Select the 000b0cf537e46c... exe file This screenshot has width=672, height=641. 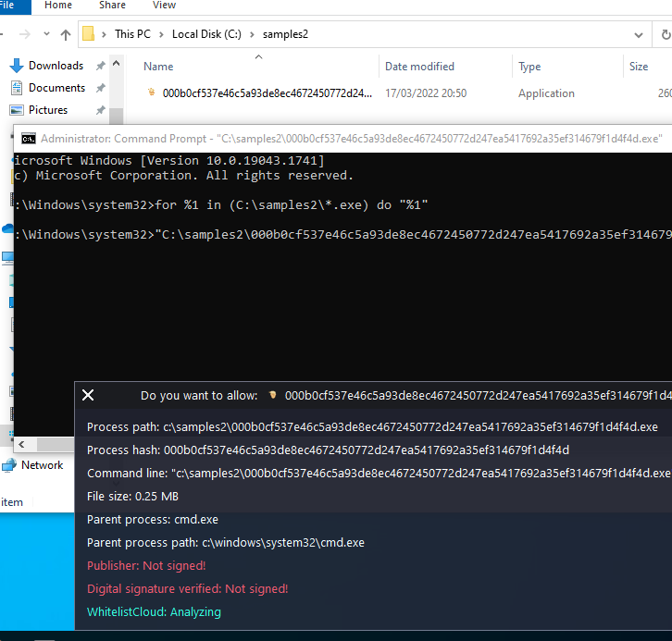click(267, 93)
